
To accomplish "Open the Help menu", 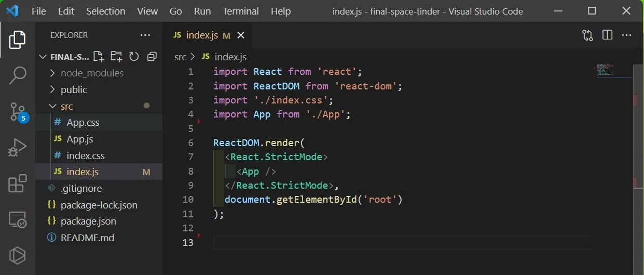I will tap(281, 11).
